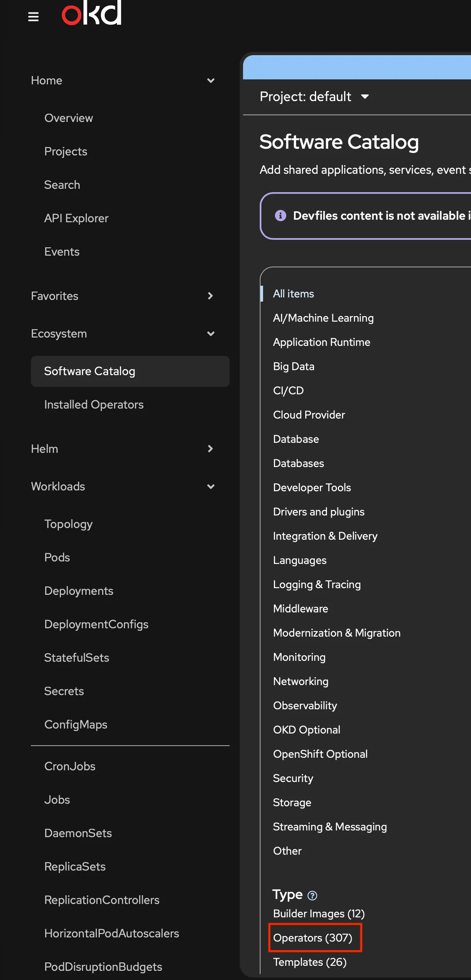Open PodDisruptionBudgets page
Screen dimensions: 471x980
[103, 967]
